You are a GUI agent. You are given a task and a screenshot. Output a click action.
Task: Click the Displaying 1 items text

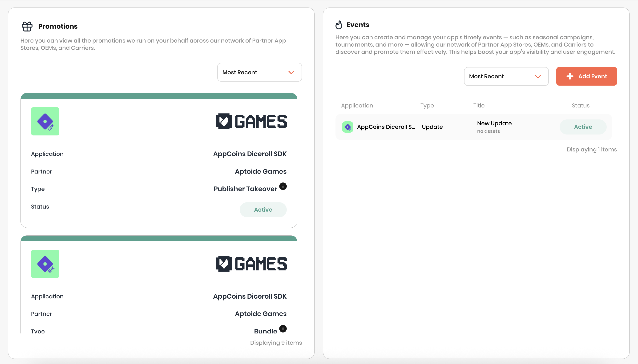coord(591,150)
